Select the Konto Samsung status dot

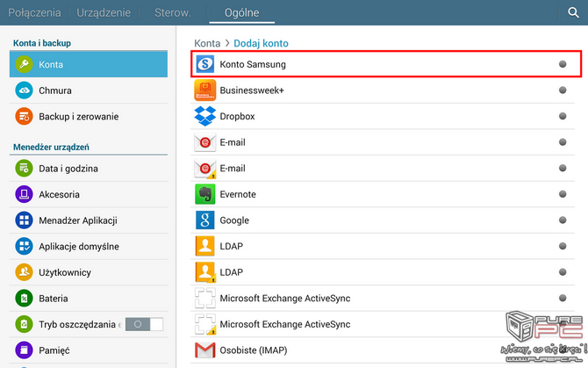[x=563, y=64]
